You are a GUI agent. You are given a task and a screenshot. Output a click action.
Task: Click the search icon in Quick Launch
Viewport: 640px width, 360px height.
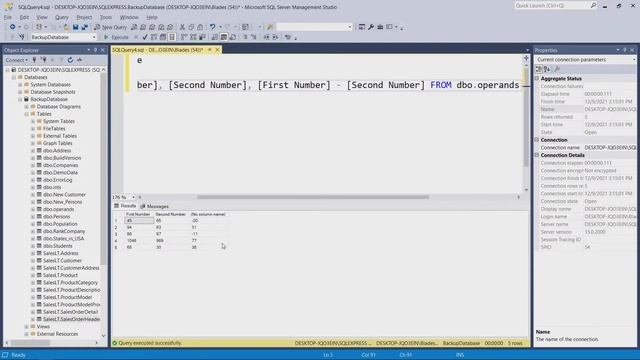pyautogui.click(x=593, y=5)
